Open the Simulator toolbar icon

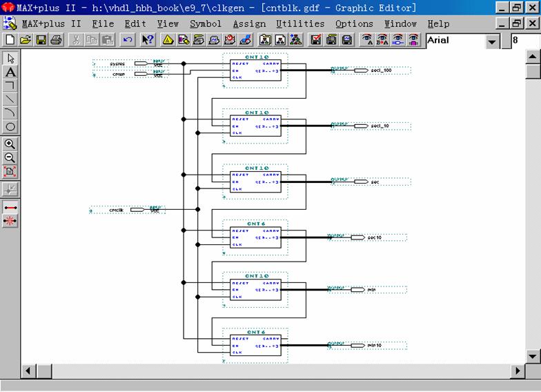(215, 40)
